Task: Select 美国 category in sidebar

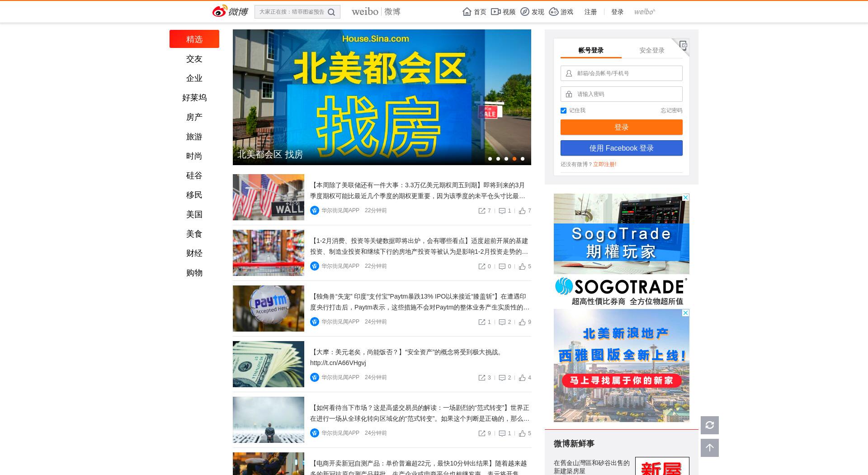Action: coord(194,214)
